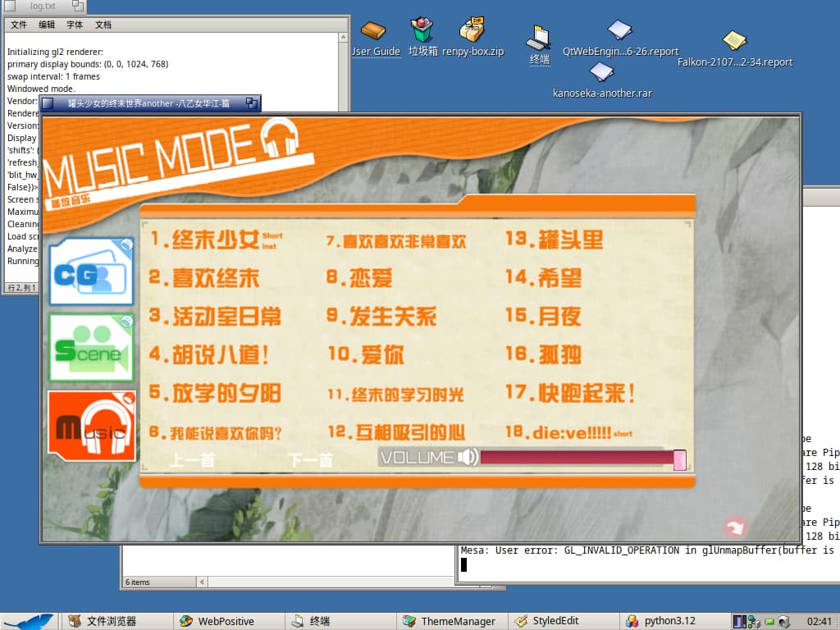Play track 3 活动室日常

tap(215, 316)
